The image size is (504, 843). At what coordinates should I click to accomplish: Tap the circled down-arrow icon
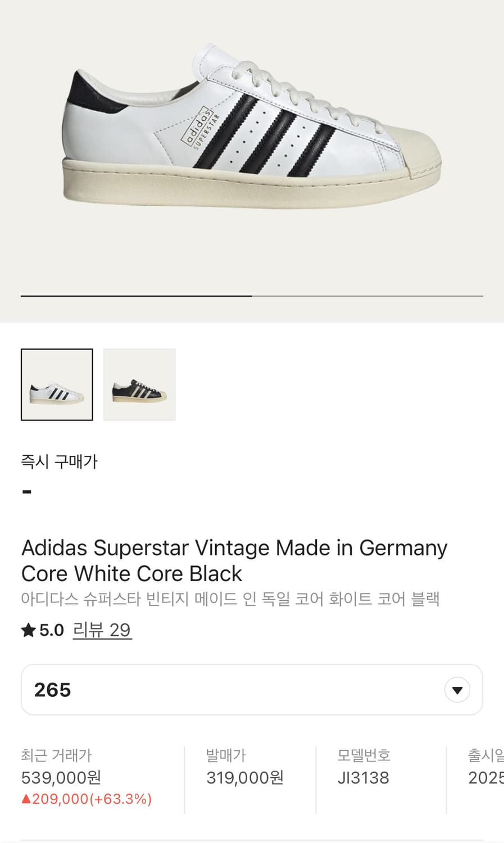coord(457,690)
